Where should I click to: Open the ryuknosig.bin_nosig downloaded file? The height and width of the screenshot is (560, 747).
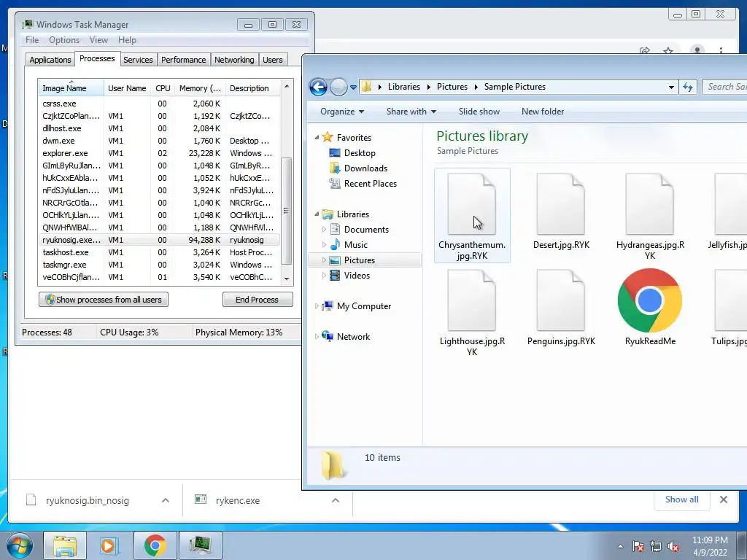coord(88,500)
